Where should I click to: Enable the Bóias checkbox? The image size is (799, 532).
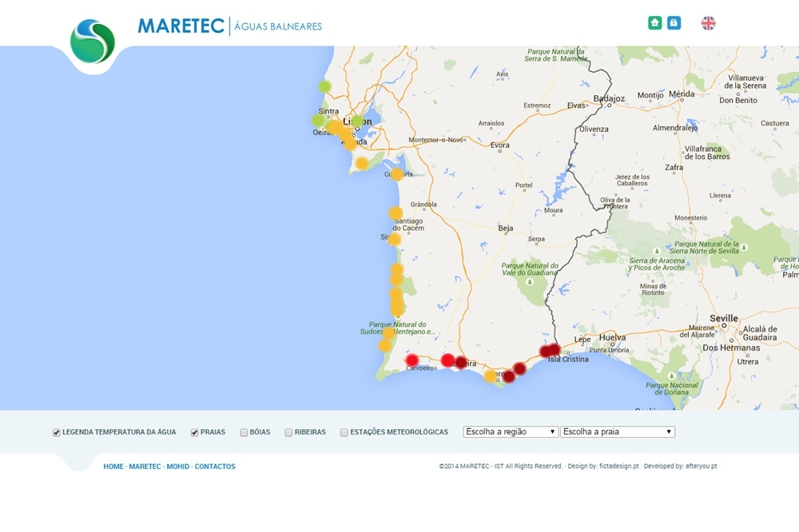click(244, 433)
